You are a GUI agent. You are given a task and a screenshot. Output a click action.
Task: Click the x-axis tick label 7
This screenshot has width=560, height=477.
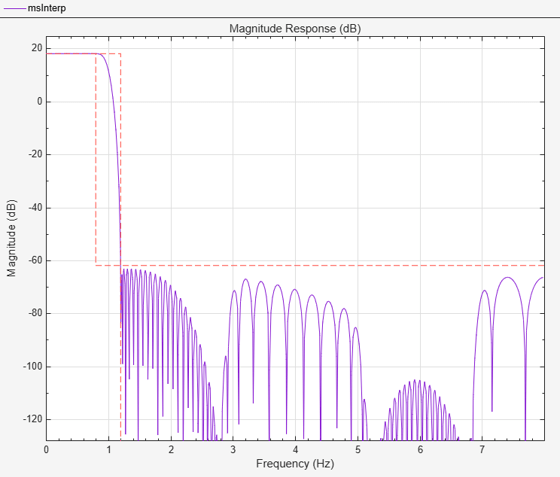click(x=482, y=450)
